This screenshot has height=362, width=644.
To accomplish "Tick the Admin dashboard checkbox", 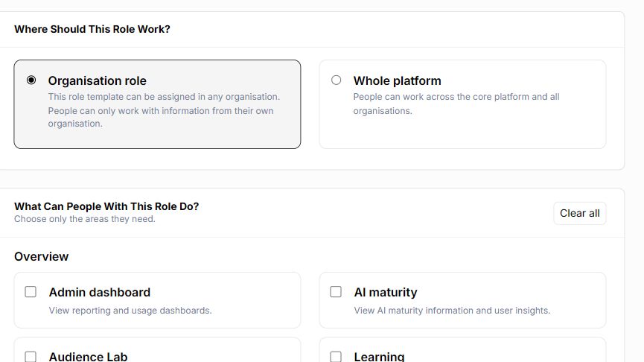I will (x=31, y=292).
